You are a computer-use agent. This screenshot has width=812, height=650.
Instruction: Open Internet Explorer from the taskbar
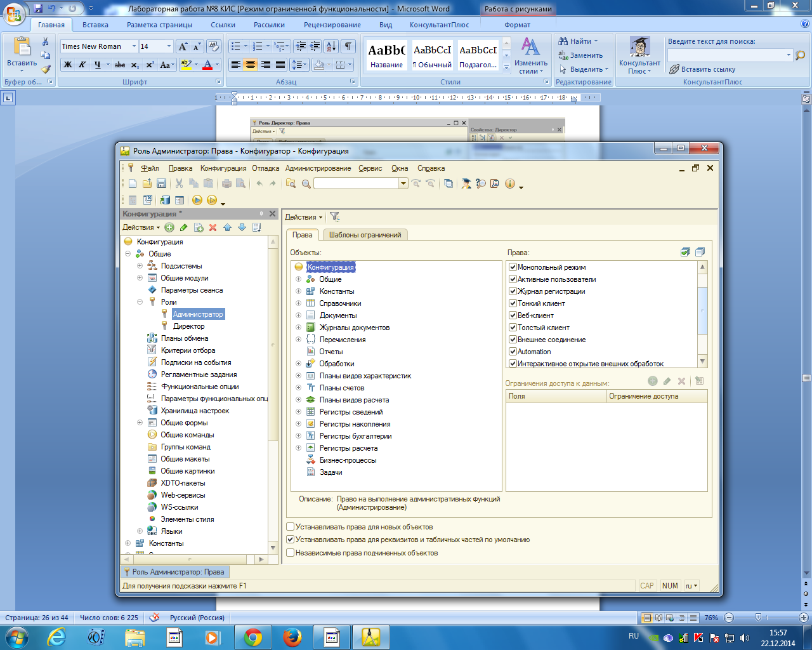tap(56, 637)
